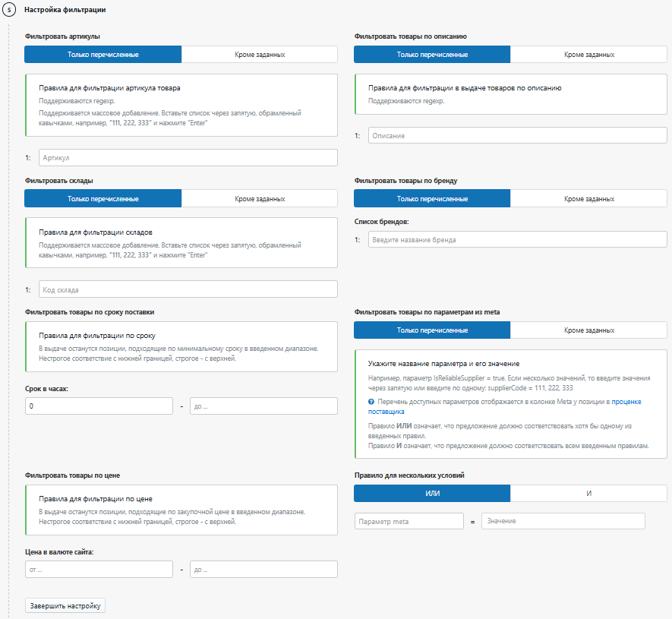The image size is (672, 619).
Task: Click the delivery time 'до' upper field
Action: (263, 406)
